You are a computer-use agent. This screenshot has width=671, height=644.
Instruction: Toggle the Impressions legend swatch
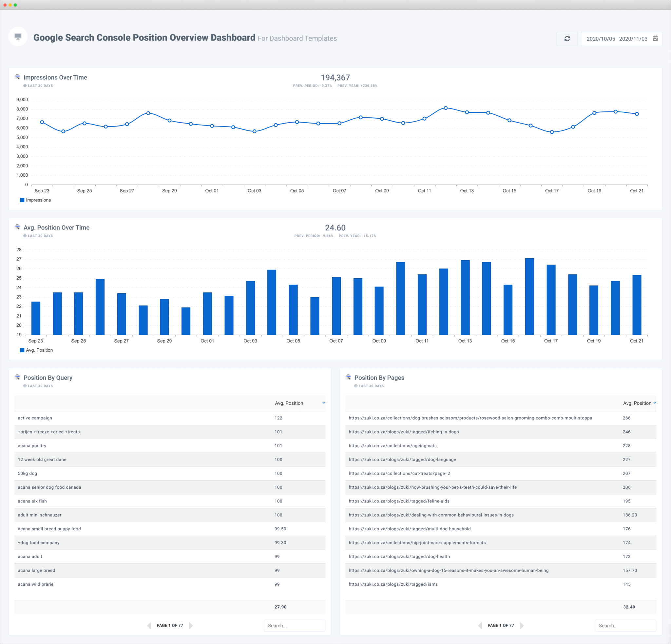pos(22,200)
